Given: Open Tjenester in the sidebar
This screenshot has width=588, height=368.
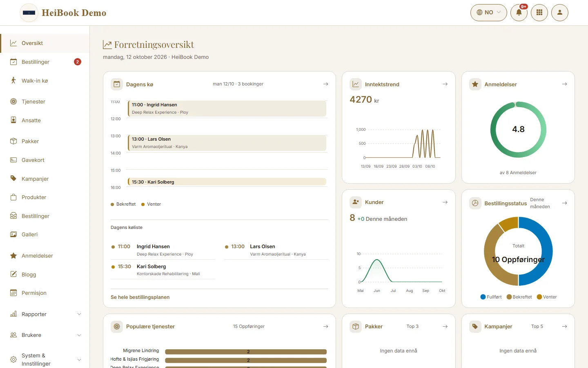Looking at the screenshot, I should click(45, 102).
